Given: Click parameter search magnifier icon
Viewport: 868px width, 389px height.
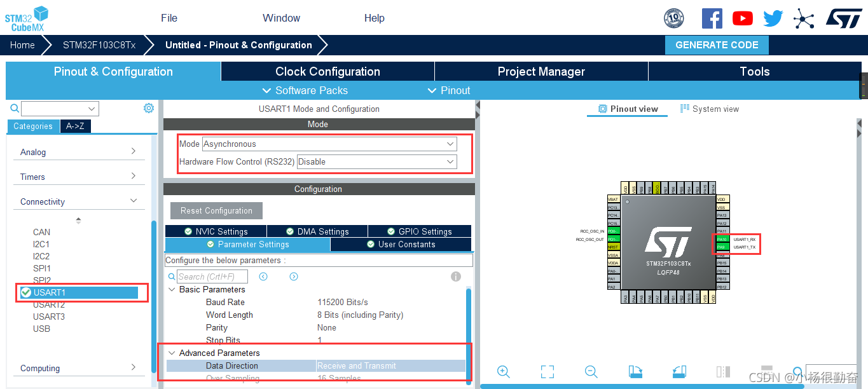Looking at the screenshot, I should [172, 276].
